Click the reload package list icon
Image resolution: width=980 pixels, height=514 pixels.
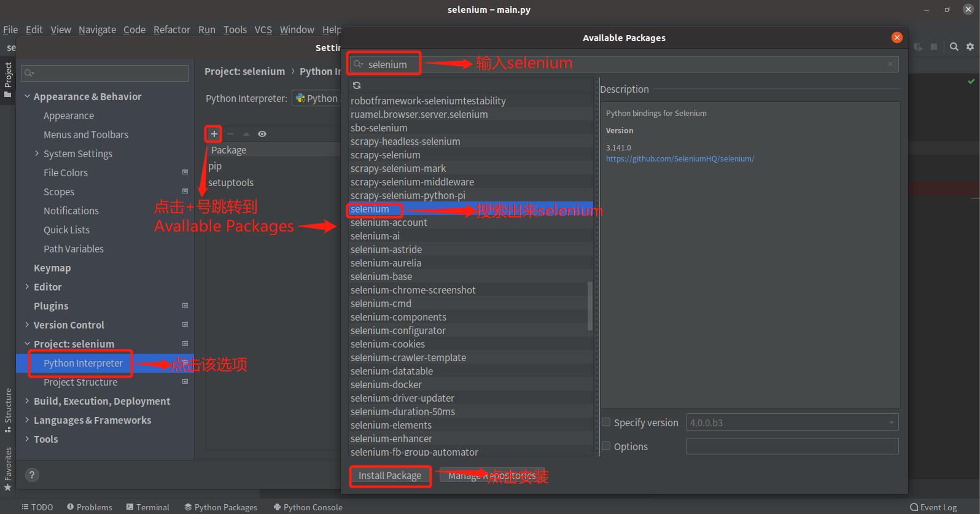[x=357, y=85]
